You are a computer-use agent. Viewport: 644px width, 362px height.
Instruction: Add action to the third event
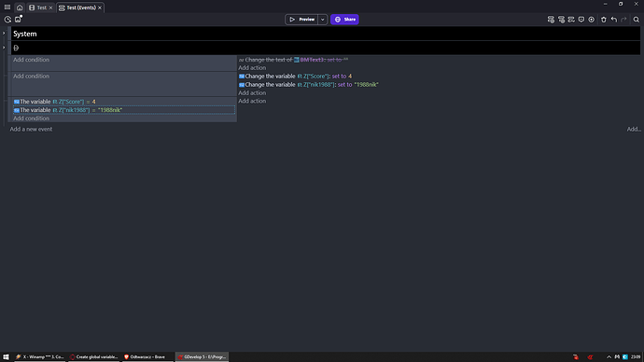(x=252, y=101)
